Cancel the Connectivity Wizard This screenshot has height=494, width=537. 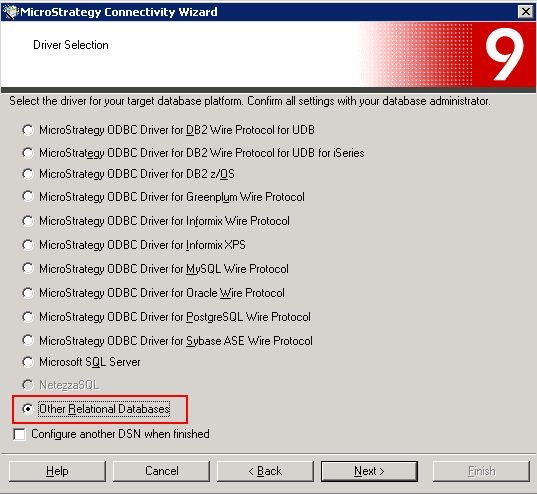pyautogui.click(x=161, y=471)
